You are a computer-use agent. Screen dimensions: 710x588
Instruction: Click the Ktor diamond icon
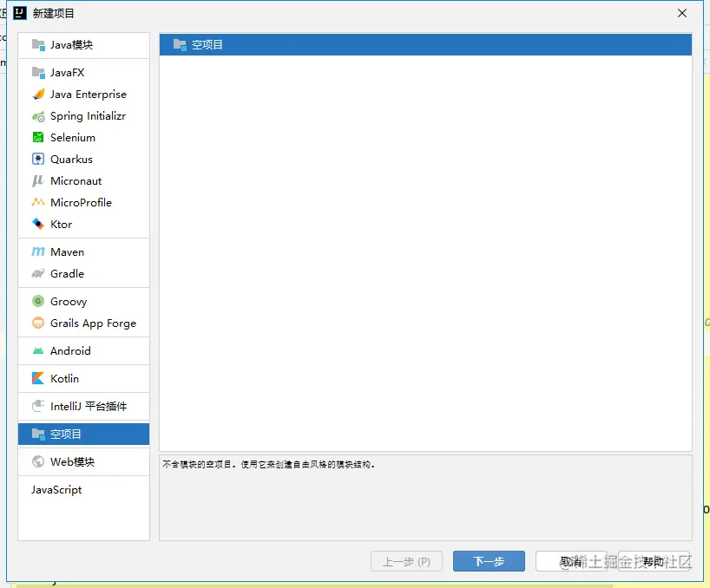[38, 224]
